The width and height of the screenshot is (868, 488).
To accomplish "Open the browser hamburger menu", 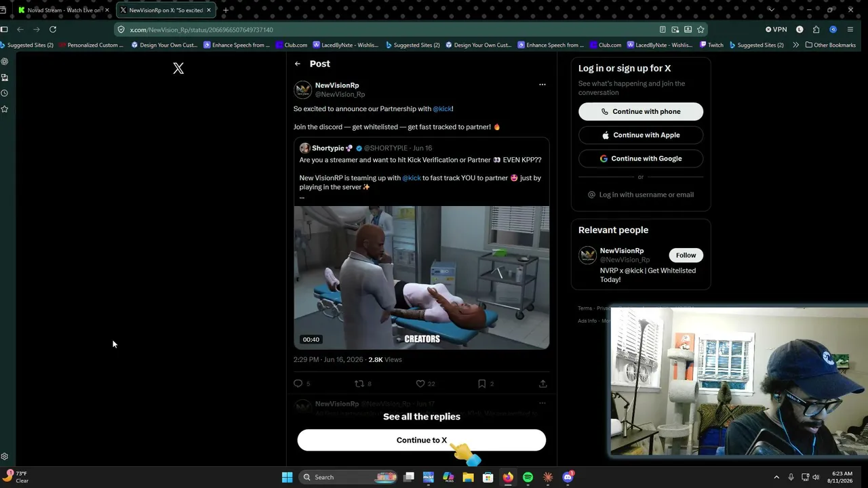I will [850, 29].
